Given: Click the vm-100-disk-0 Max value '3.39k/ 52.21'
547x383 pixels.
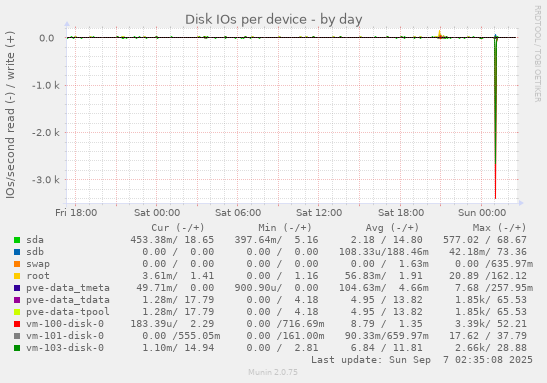Looking at the screenshot, I should 491,324.
